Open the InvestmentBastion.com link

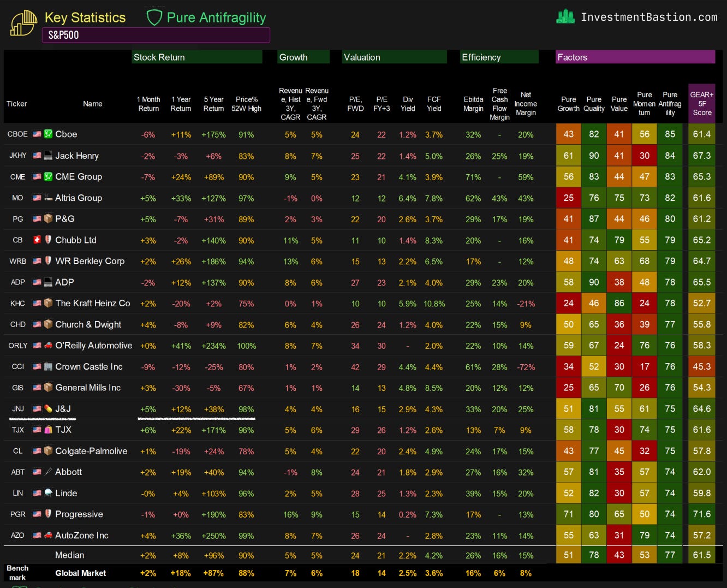[649, 17]
